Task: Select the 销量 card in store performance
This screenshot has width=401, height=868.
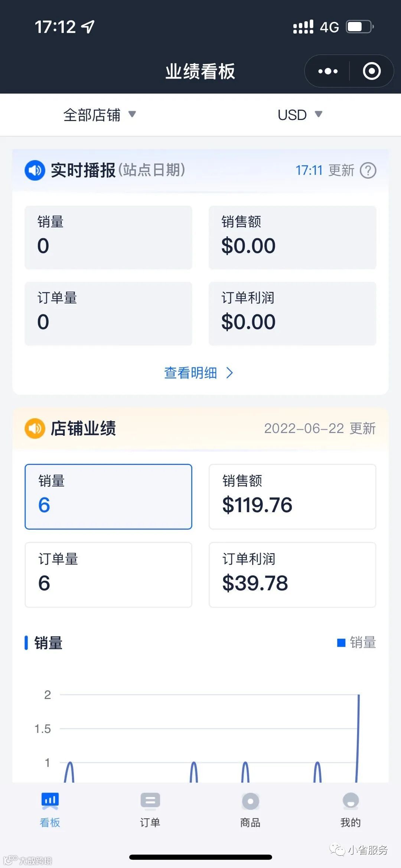Action: tap(108, 496)
